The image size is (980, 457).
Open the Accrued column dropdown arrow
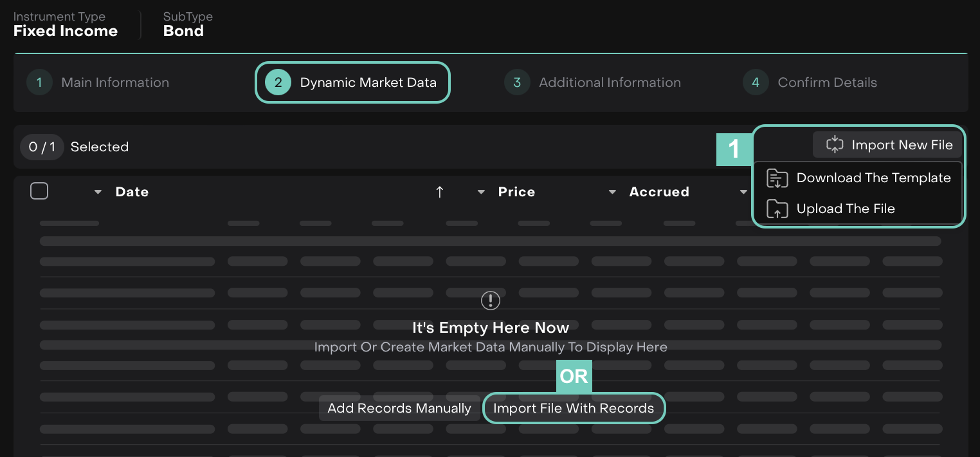pos(613,192)
